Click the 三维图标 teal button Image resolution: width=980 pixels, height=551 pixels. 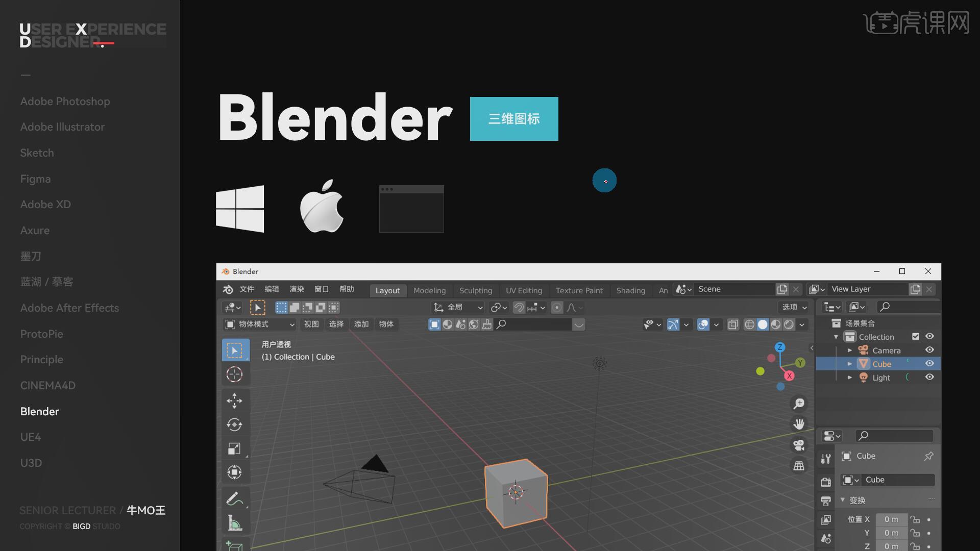(514, 119)
